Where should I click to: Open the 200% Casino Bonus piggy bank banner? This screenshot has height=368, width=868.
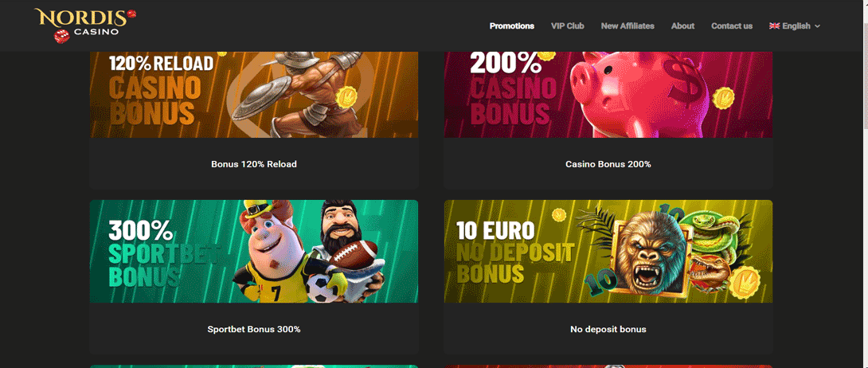click(x=608, y=95)
